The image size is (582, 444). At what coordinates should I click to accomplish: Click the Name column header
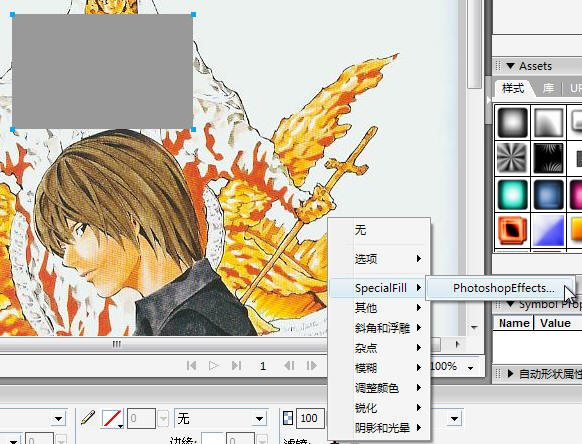514,323
